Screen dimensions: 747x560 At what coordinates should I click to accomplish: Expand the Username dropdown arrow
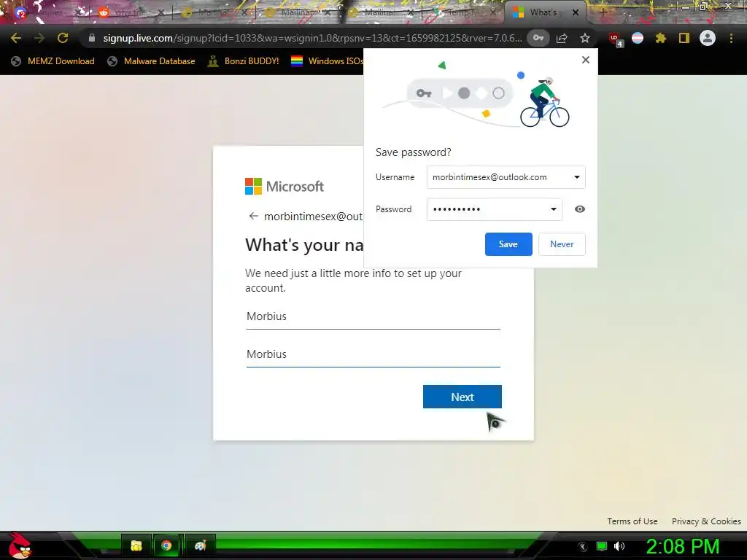pos(576,177)
